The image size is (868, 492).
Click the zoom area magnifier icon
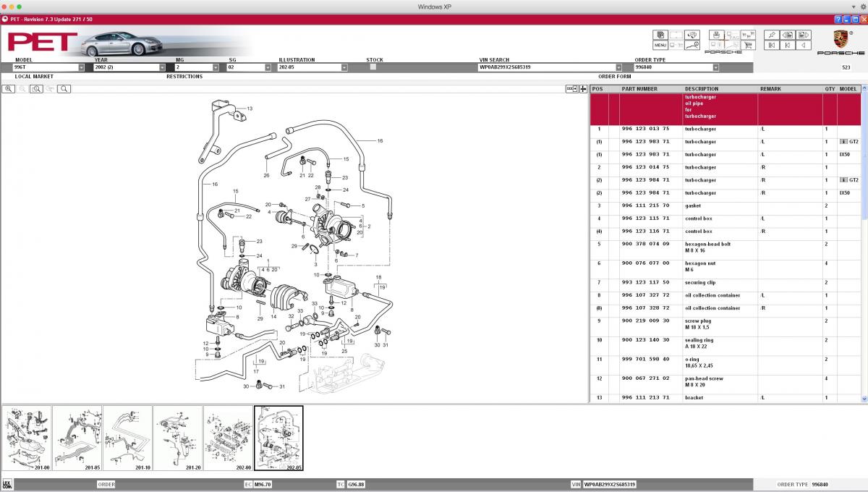pyautogui.click(x=36, y=89)
